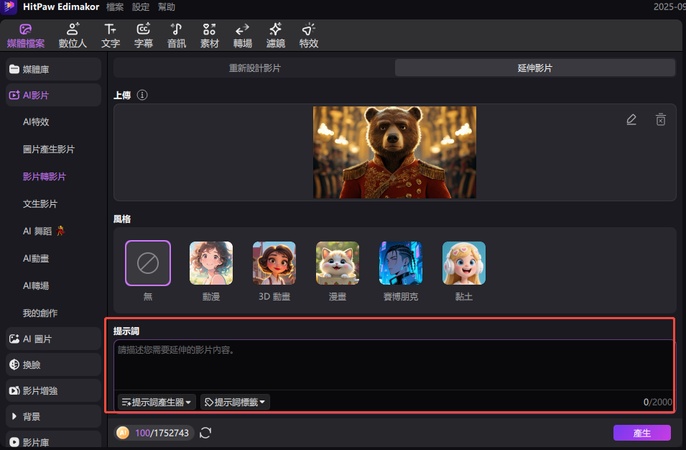686x450 pixels.
Task: Click the 產生 generate button
Action: pyautogui.click(x=641, y=432)
